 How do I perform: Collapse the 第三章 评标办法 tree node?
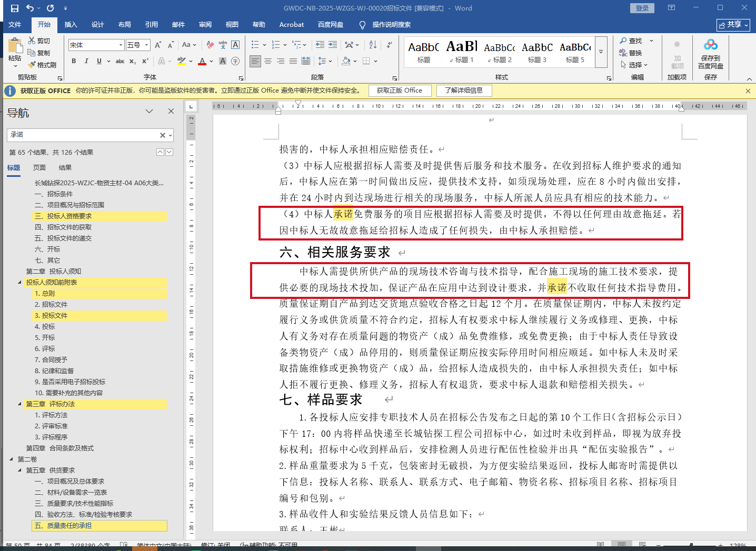(x=20, y=404)
